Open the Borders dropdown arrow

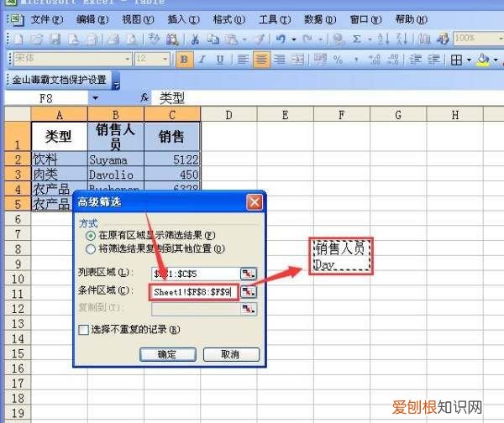[469, 60]
